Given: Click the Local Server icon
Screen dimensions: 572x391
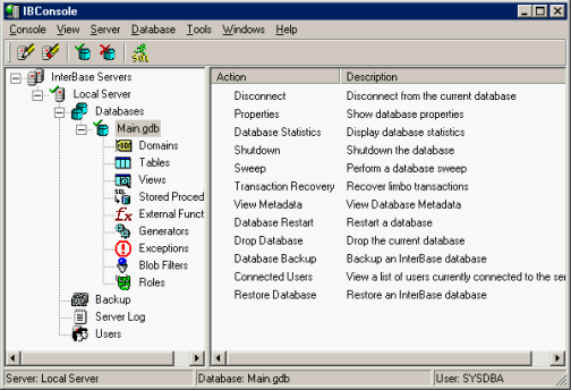Looking at the screenshot, I should coord(58,94).
